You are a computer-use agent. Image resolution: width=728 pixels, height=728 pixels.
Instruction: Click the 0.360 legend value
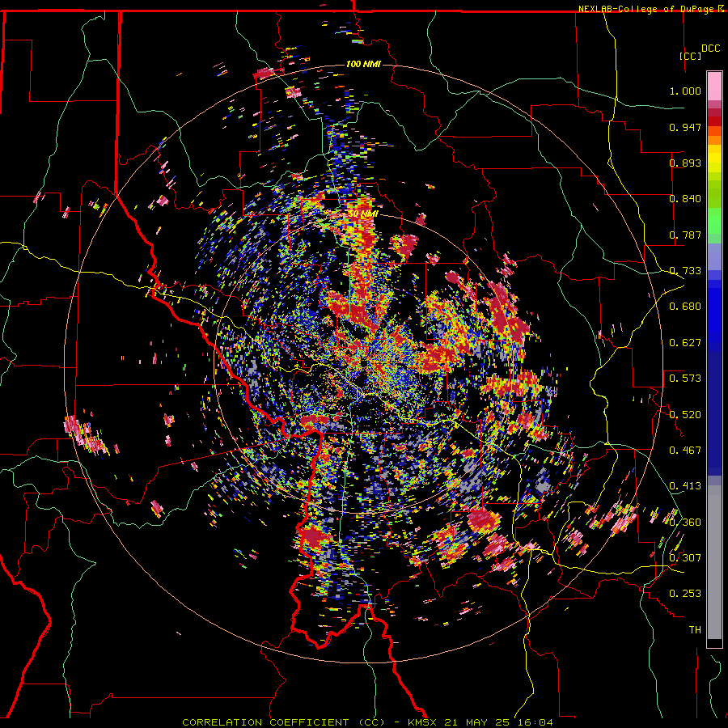pyautogui.click(x=685, y=523)
